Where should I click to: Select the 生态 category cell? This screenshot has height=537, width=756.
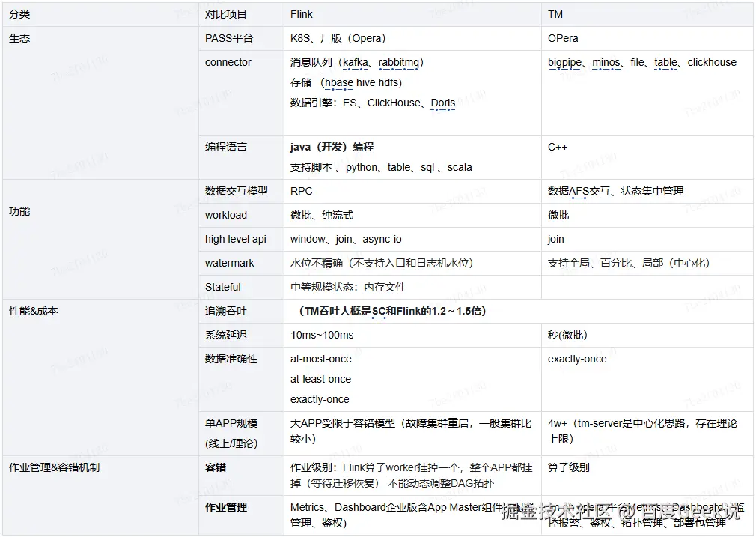pyautogui.click(x=19, y=38)
